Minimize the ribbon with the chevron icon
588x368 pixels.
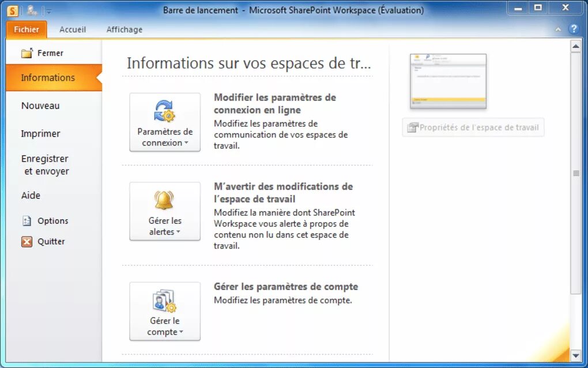tap(558, 29)
